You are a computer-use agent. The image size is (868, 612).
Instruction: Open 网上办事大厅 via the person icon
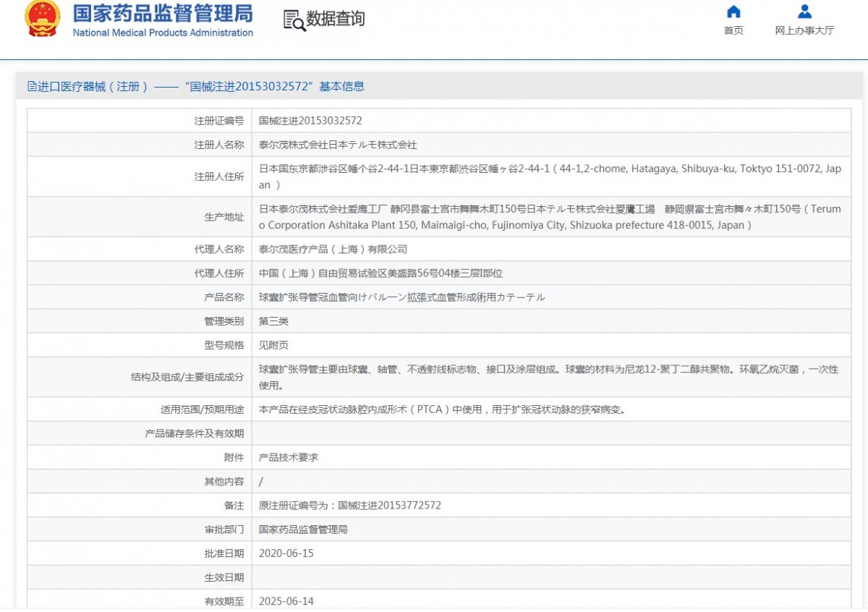point(804,12)
